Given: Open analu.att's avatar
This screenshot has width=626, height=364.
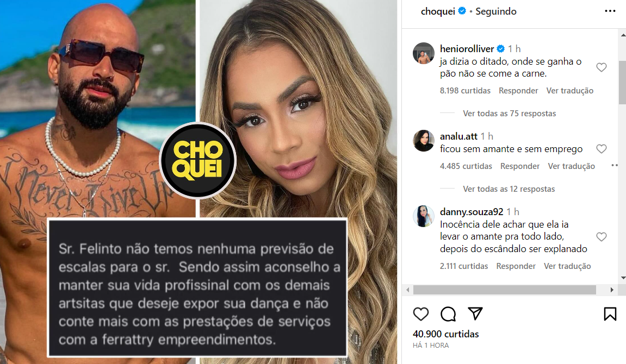Looking at the screenshot, I should 424,140.
